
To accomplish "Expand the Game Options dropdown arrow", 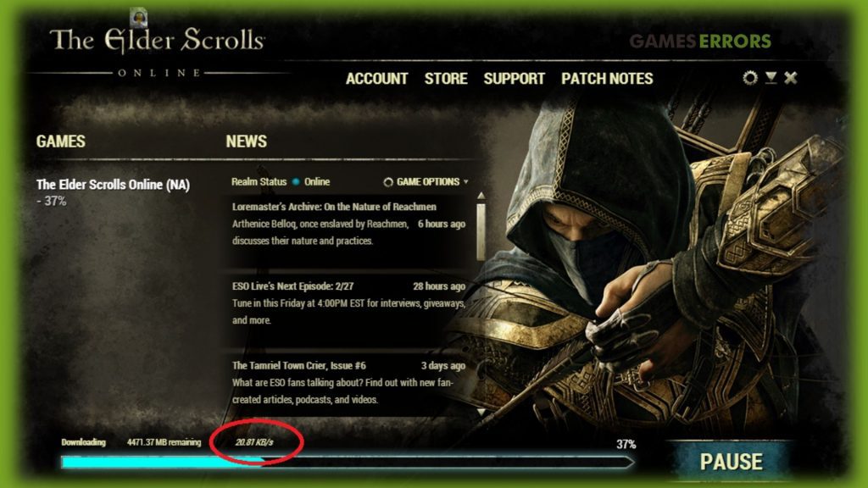I will pyautogui.click(x=465, y=181).
